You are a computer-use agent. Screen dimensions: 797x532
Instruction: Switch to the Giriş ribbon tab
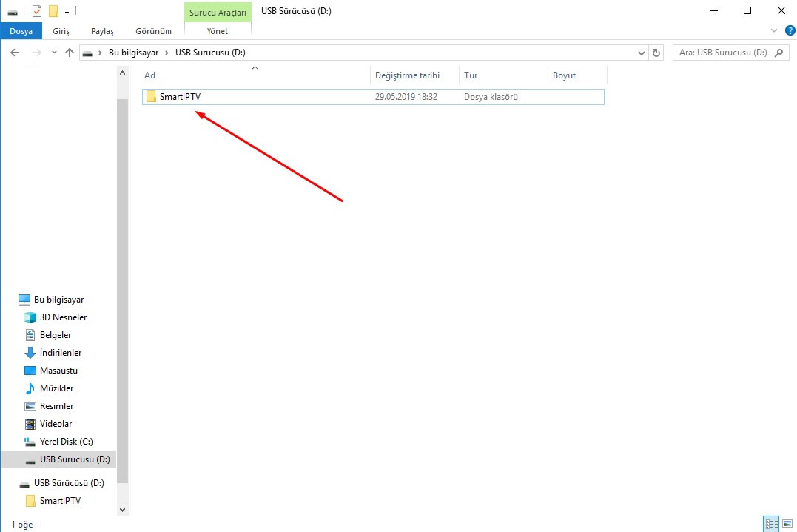click(x=61, y=31)
